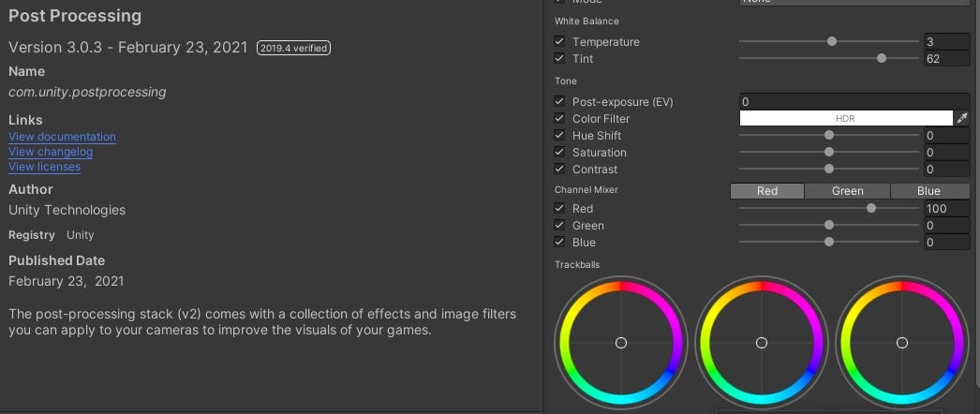Click the Trackballs section label
The height and width of the screenshot is (414, 980).
pyautogui.click(x=577, y=265)
